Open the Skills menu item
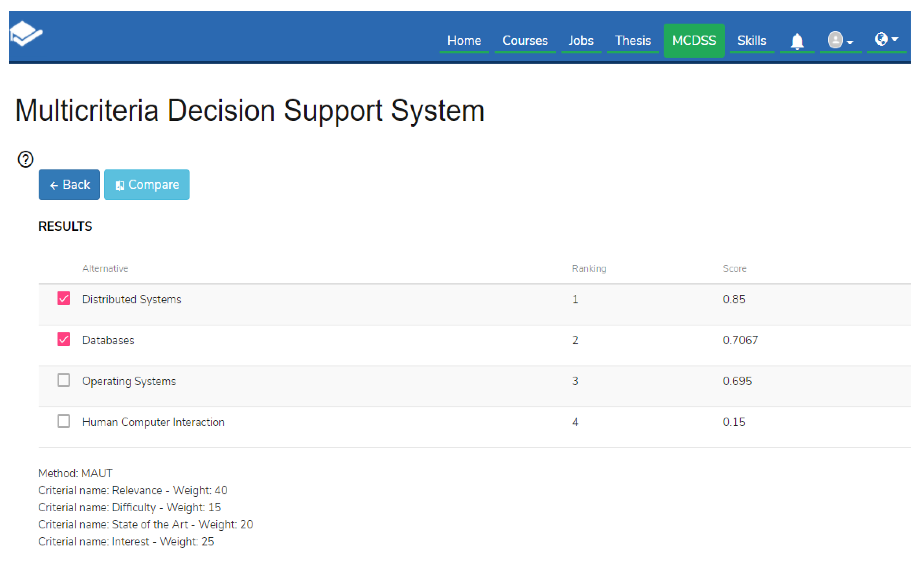This screenshot has width=924, height=561. pyautogui.click(x=752, y=40)
